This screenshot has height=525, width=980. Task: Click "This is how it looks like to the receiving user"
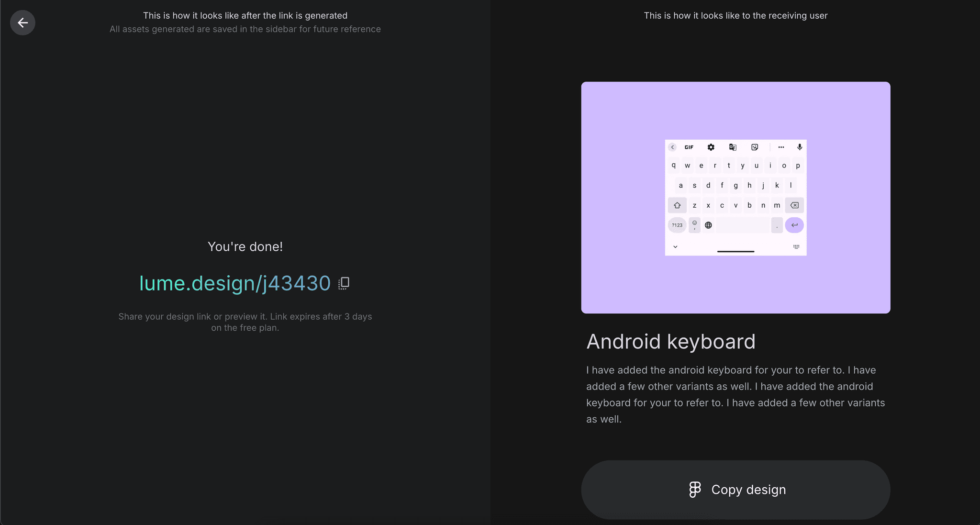[x=735, y=15]
